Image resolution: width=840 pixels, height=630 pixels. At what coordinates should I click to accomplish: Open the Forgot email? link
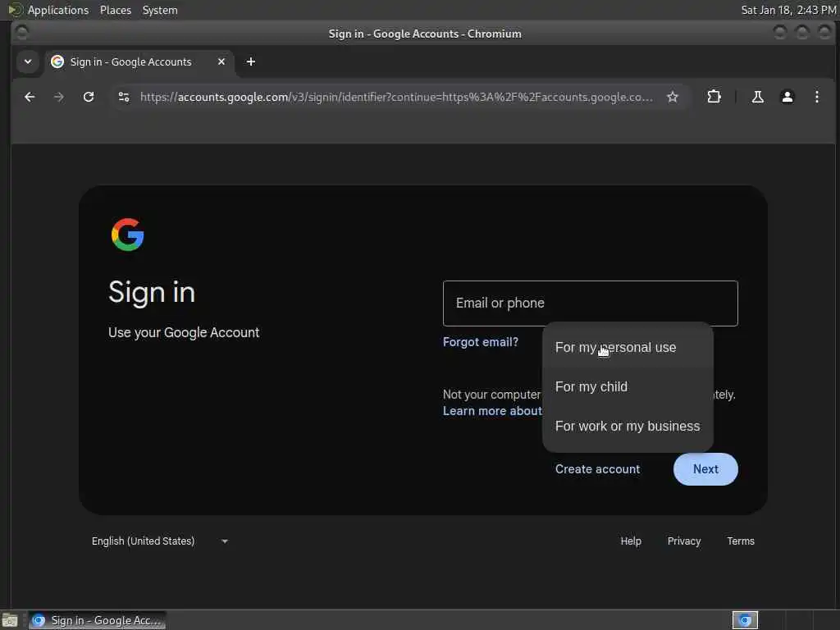tap(481, 342)
